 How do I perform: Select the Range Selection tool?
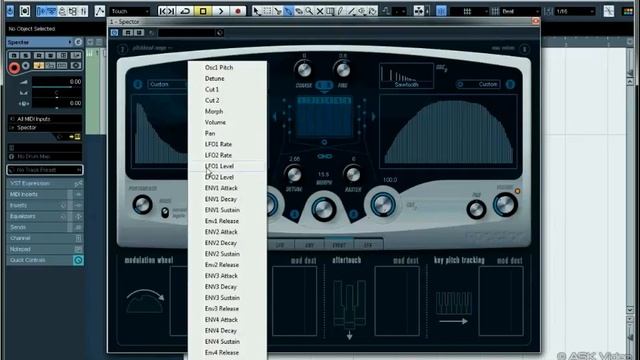(267, 11)
